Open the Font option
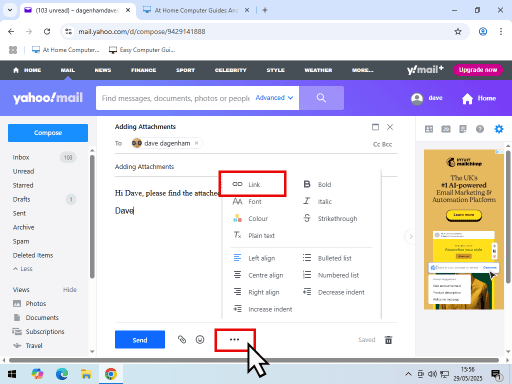The image size is (512, 384). click(247, 201)
